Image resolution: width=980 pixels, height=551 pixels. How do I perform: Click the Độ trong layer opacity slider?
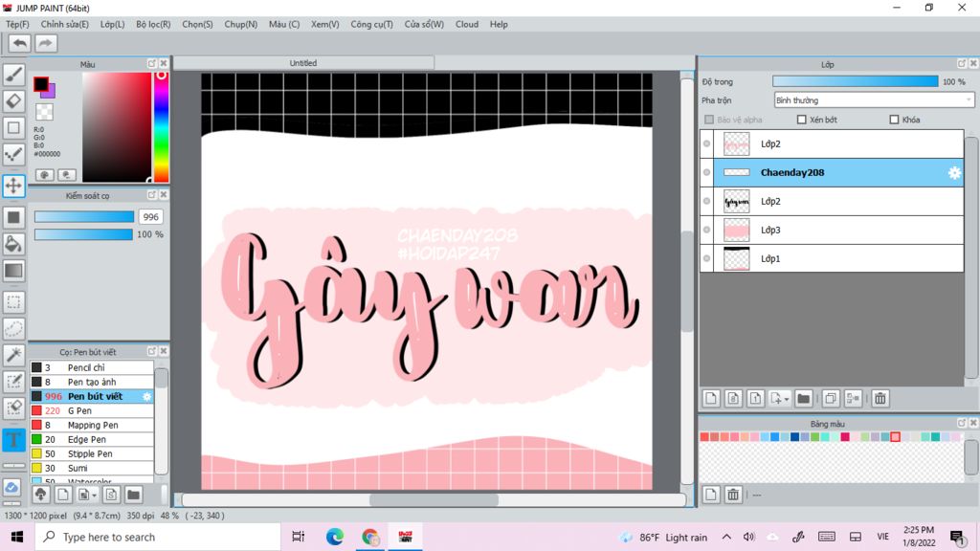click(x=855, y=81)
